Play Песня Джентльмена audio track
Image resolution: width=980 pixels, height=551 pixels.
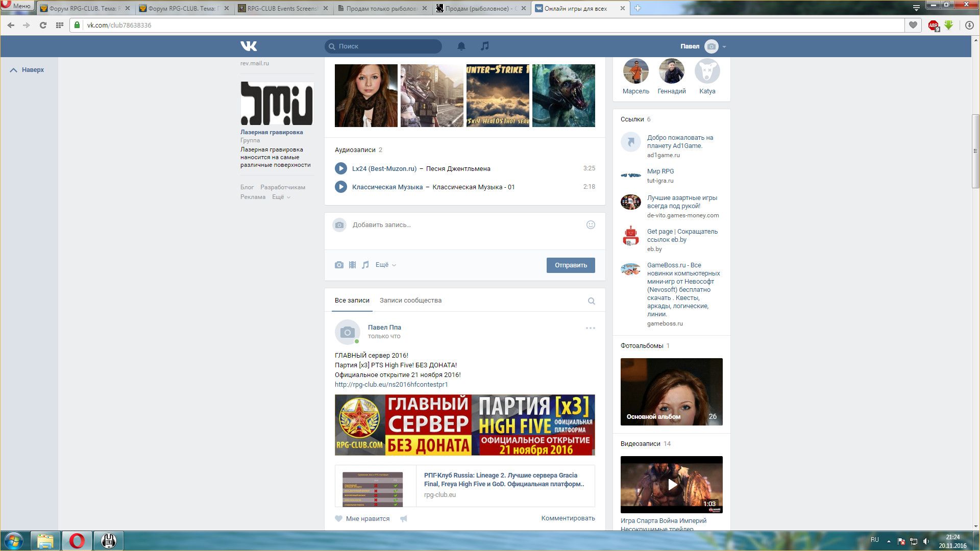[x=340, y=168]
